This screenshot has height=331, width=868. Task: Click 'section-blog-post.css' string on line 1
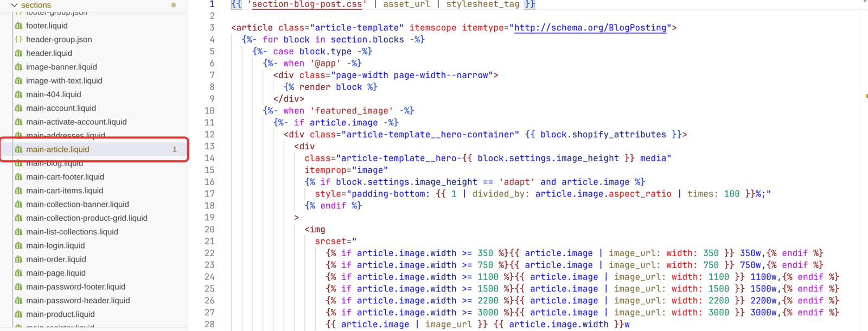[x=307, y=4]
